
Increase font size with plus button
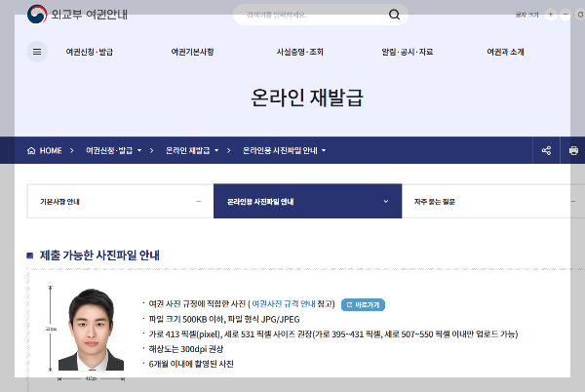(x=550, y=15)
